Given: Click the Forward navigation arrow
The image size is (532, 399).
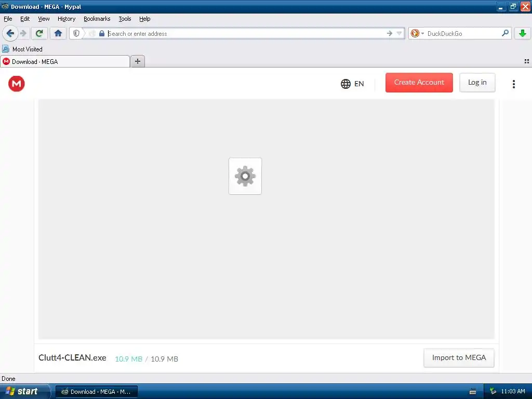Looking at the screenshot, I should tap(23, 33).
